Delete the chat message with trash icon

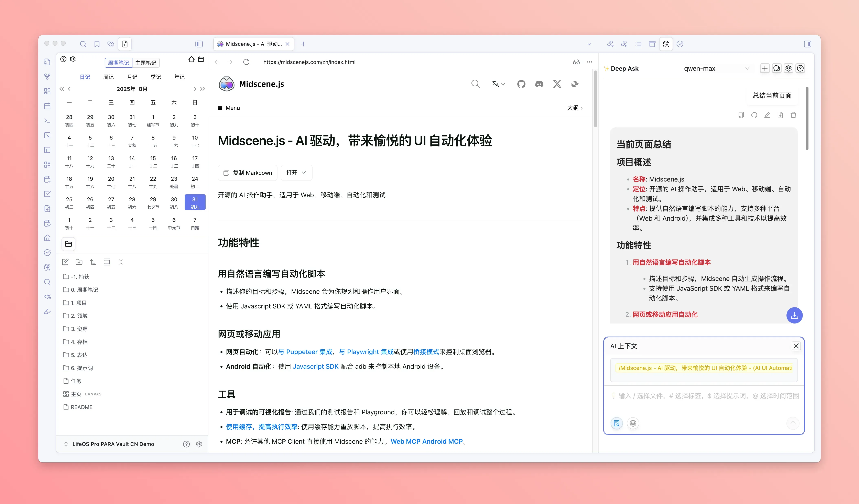pos(793,115)
